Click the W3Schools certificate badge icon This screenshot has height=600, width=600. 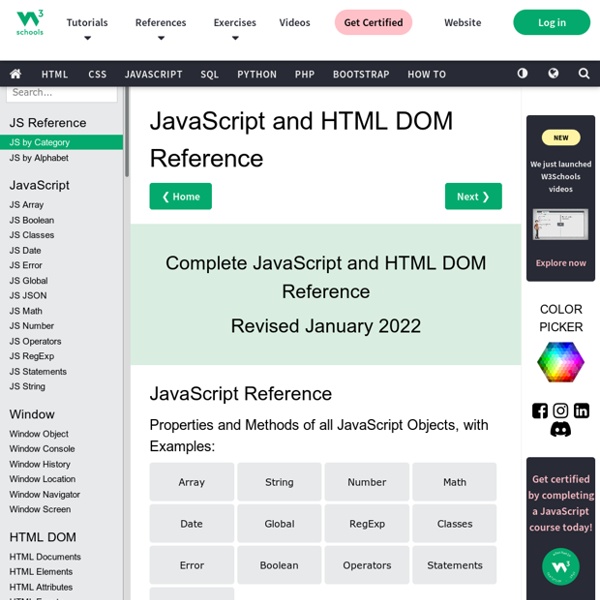[561, 566]
